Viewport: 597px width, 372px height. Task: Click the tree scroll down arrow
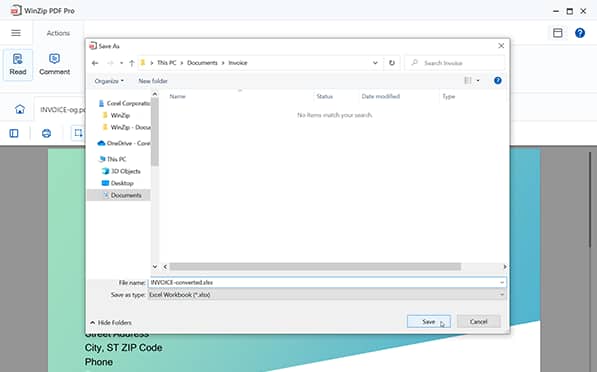tap(155, 267)
